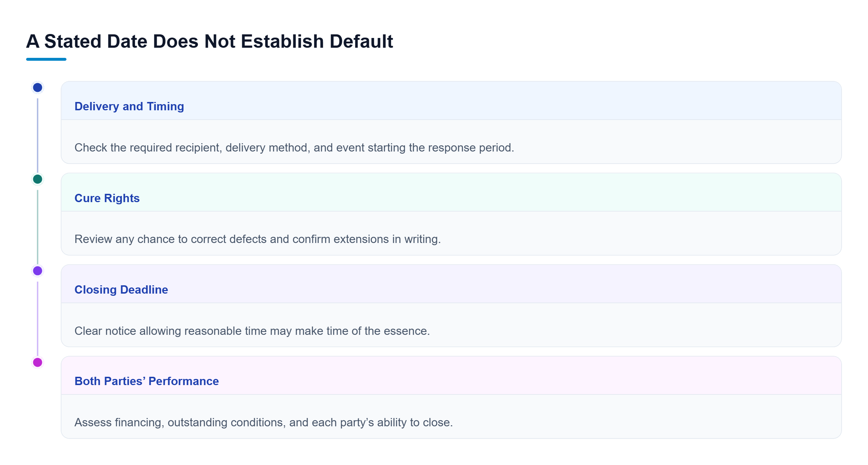Select the 'Delivery and Timing' heading
The height and width of the screenshot is (465, 868).
click(x=129, y=106)
